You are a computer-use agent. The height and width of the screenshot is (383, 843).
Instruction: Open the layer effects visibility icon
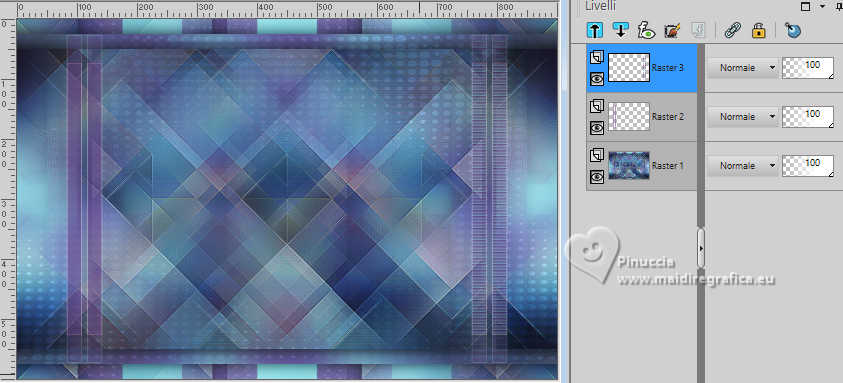[646, 31]
